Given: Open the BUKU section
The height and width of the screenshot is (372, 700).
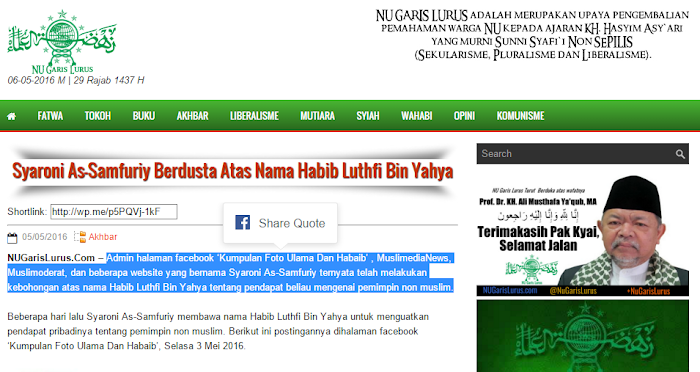Looking at the screenshot, I should point(144,116).
